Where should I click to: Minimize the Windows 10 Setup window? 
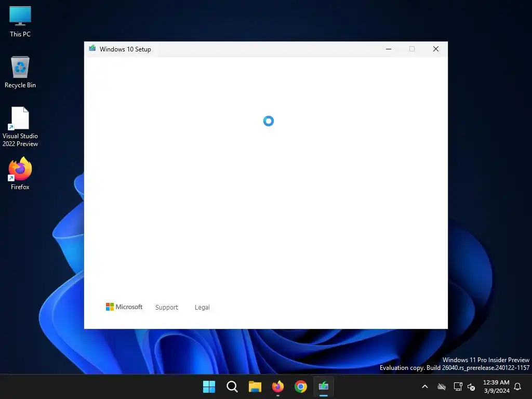pyautogui.click(x=389, y=49)
